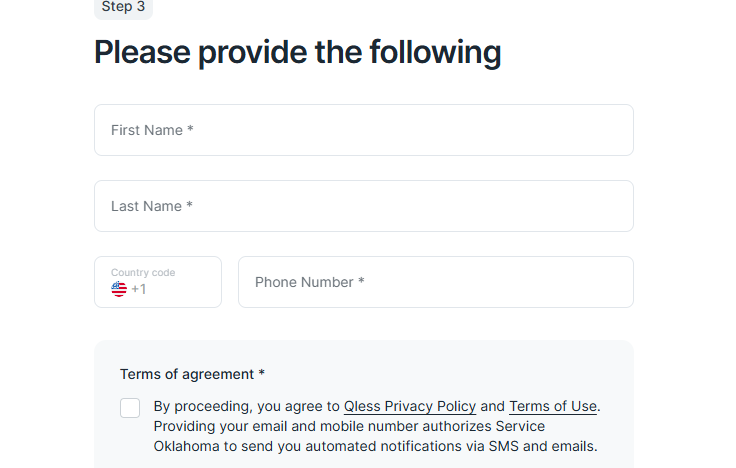This screenshot has height=468, width=736.
Task: Open the Country code dropdown
Action: 158,282
